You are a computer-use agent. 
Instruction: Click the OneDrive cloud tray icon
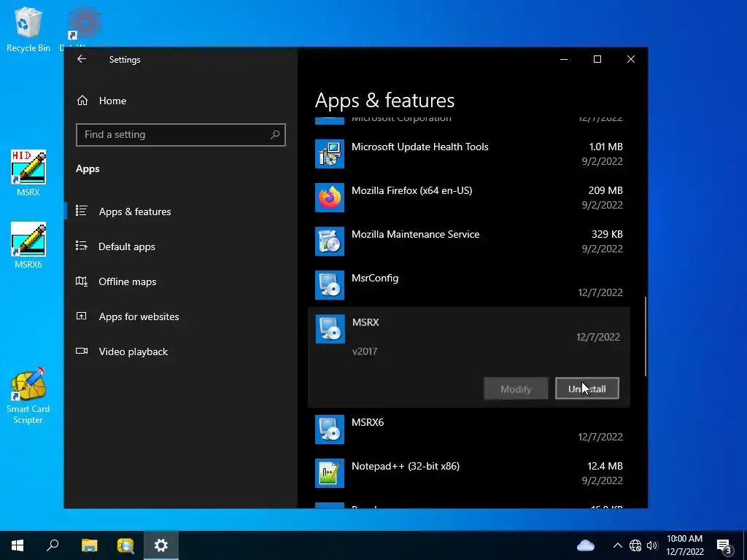click(x=586, y=545)
